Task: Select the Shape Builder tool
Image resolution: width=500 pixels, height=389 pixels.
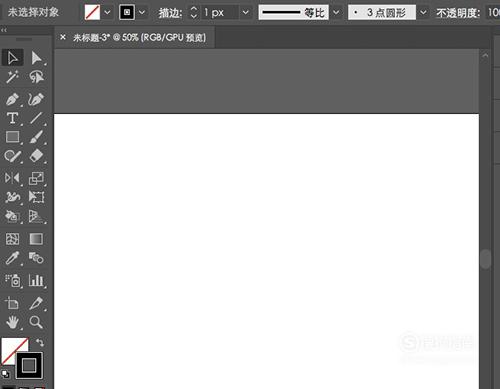Action: coord(12,217)
